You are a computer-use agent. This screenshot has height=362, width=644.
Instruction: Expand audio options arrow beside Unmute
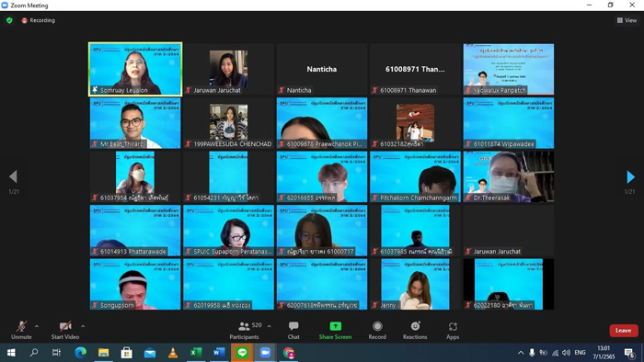(x=37, y=326)
